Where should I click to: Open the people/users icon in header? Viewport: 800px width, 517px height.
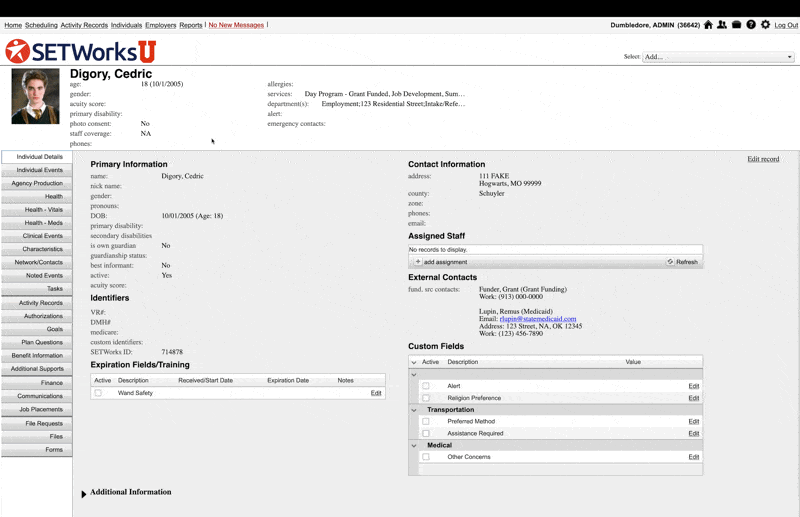(x=722, y=24)
